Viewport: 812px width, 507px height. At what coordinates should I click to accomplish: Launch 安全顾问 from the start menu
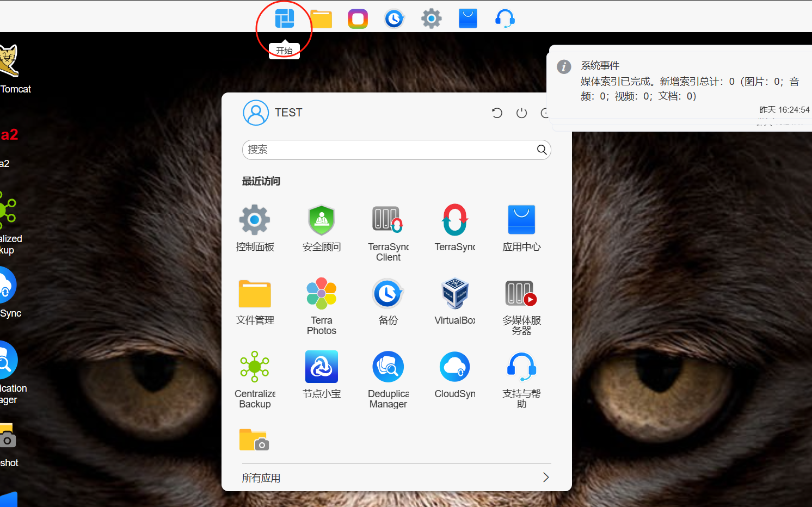click(322, 228)
